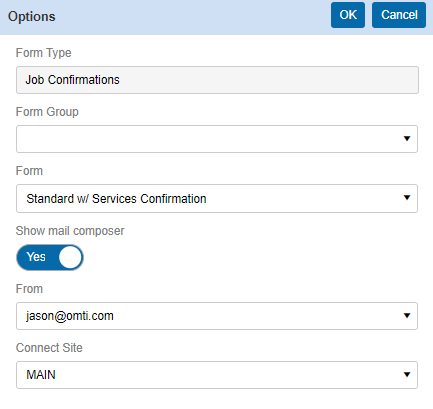Click the From dropdown arrow icon
The image size is (433, 409).
click(407, 316)
